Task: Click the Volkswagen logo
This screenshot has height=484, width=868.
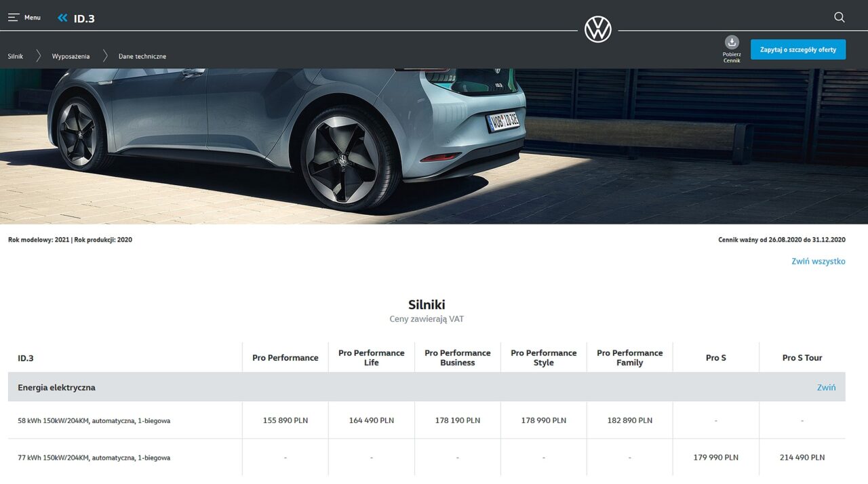Action: [598, 30]
